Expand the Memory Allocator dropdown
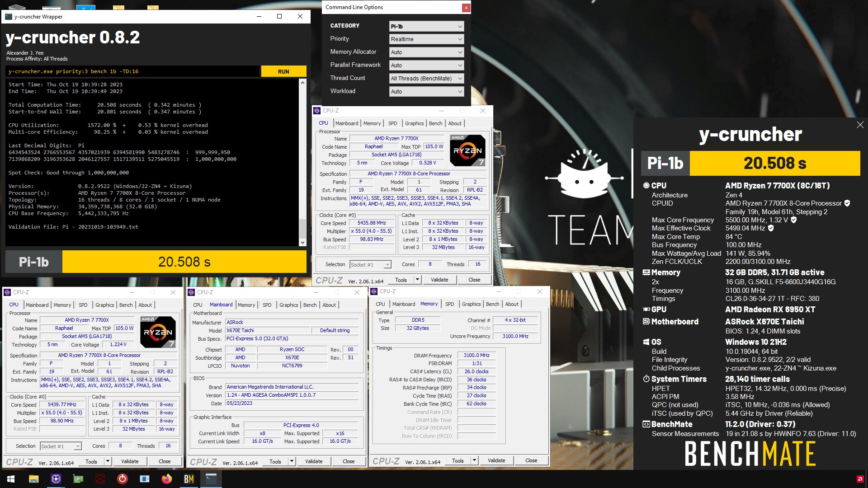Screen dimensions: 868x488 point(426,52)
